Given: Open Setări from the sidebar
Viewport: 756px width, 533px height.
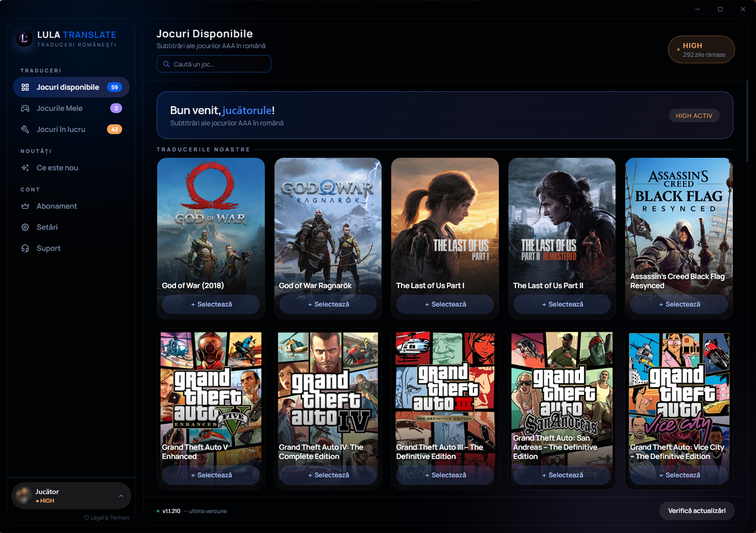Looking at the screenshot, I should 71,227.
